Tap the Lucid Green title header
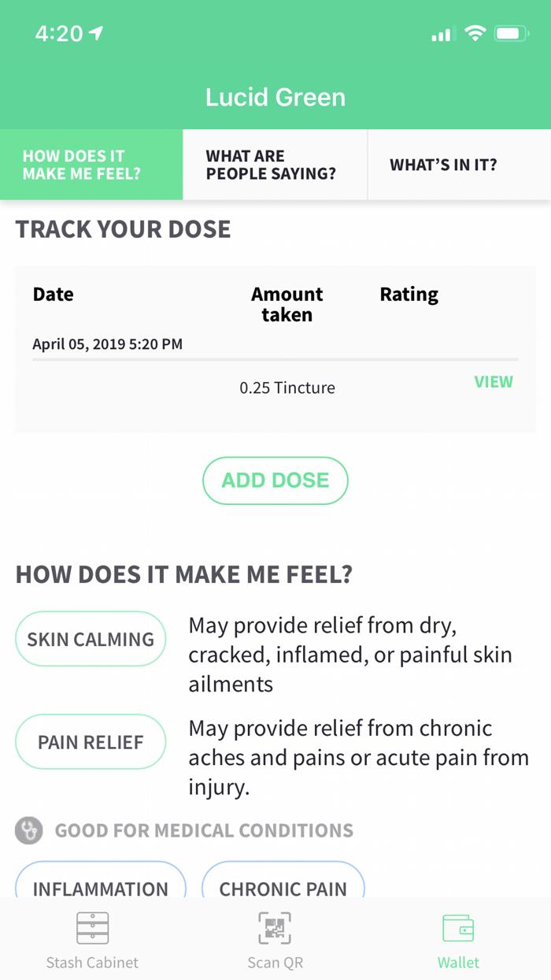 (x=275, y=96)
